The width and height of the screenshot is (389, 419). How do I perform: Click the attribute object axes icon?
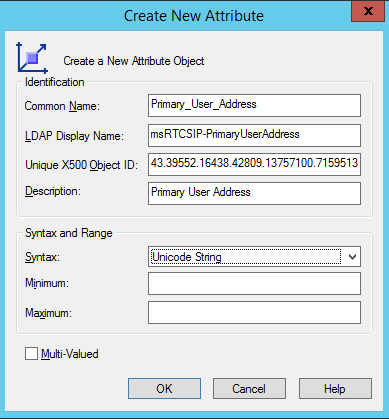[x=32, y=58]
